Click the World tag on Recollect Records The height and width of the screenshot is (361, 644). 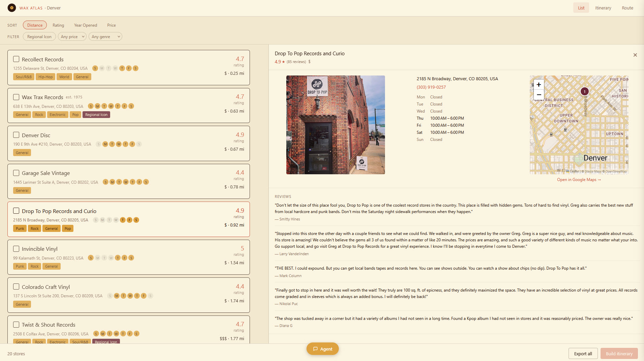pos(64,77)
